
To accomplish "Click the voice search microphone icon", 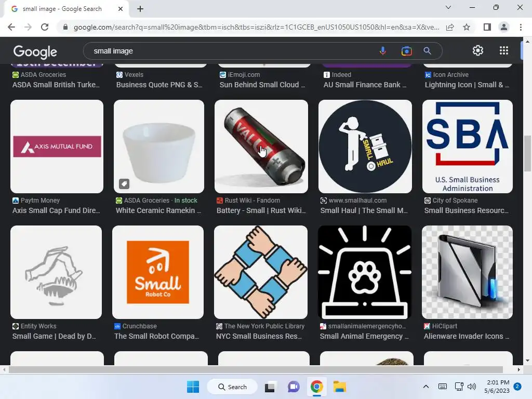I will tap(382, 51).
